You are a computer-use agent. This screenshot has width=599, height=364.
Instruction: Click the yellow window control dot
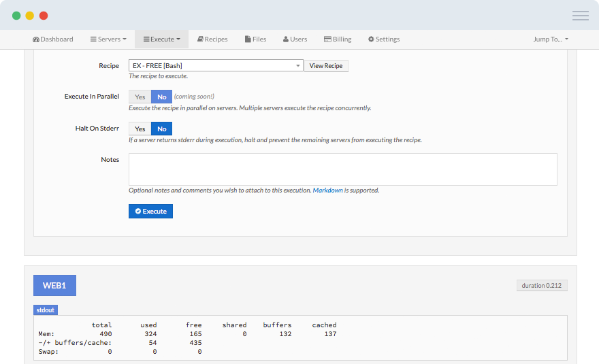click(x=30, y=16)
